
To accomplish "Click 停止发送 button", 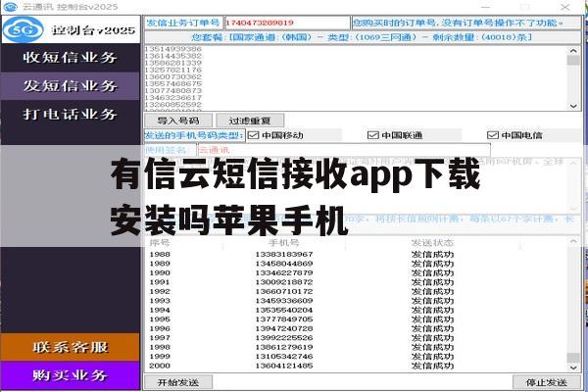I will (x=547, y=382).
